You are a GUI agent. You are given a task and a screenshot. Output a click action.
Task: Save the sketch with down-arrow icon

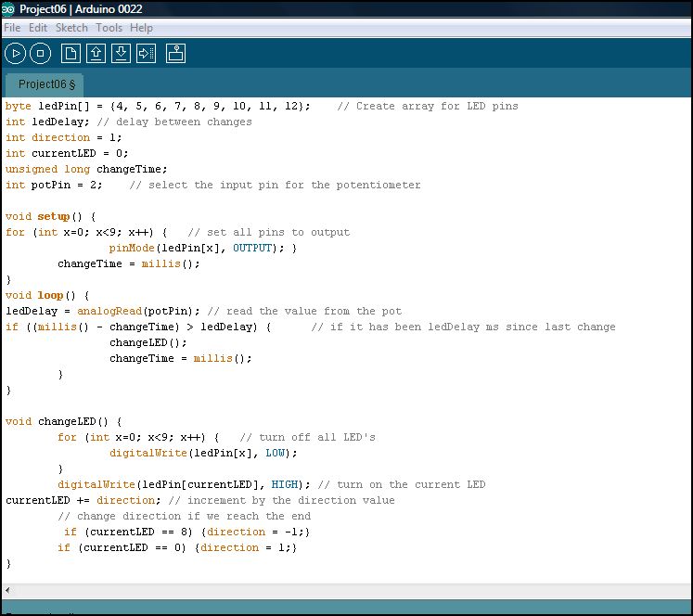tap(121, 54)
